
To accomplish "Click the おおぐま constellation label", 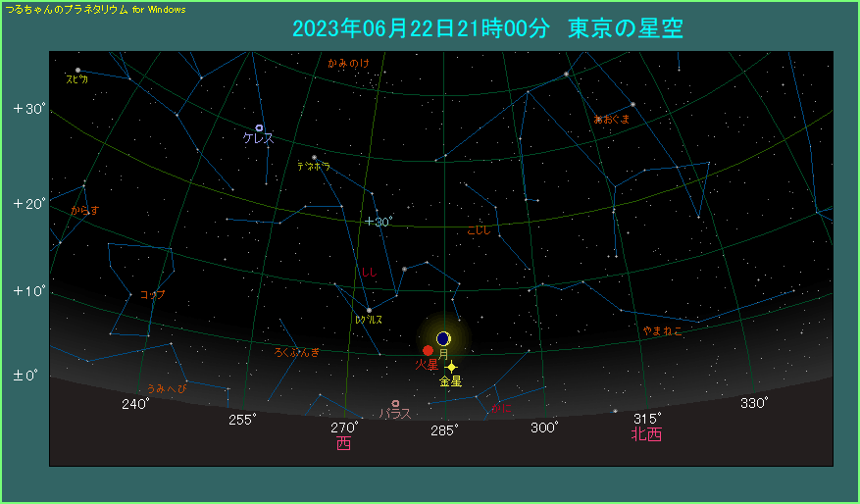I will [611, 119].
